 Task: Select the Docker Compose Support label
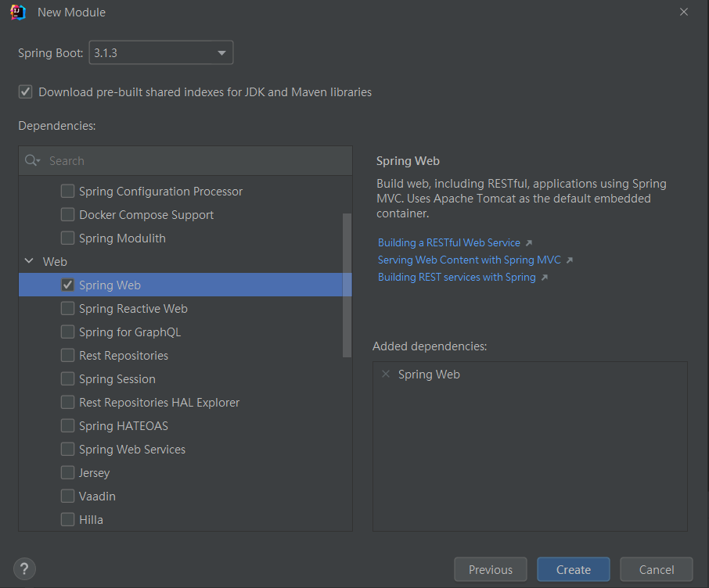click(x=146, y=215)
